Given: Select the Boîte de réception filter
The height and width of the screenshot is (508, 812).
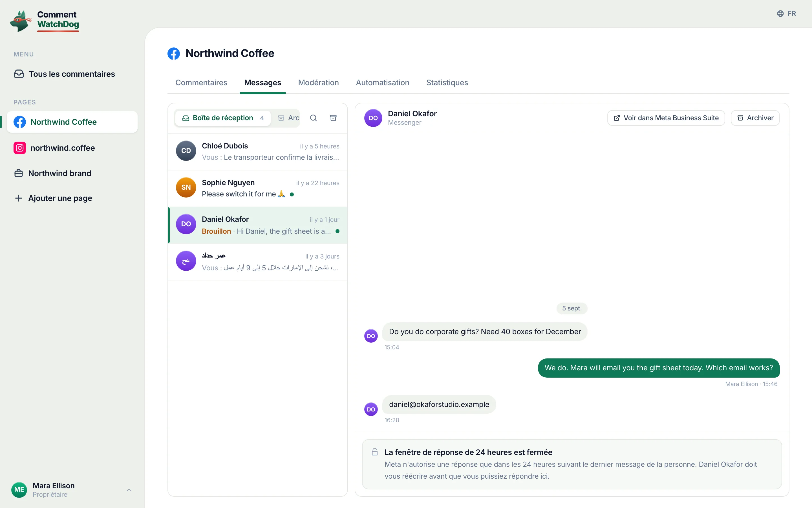Looking at the screenshot, I should (x=223, y=118).
